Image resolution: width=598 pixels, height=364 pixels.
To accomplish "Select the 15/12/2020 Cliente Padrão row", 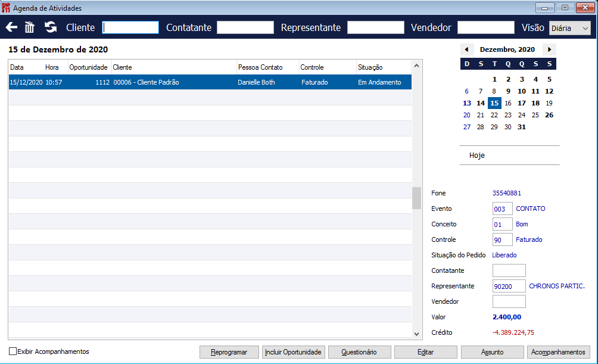I will (x=210, y=82).
